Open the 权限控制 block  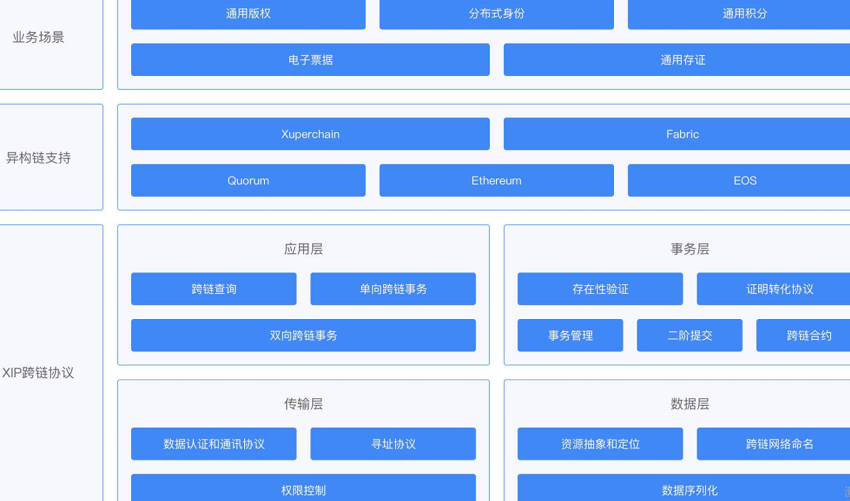[303, 488]
